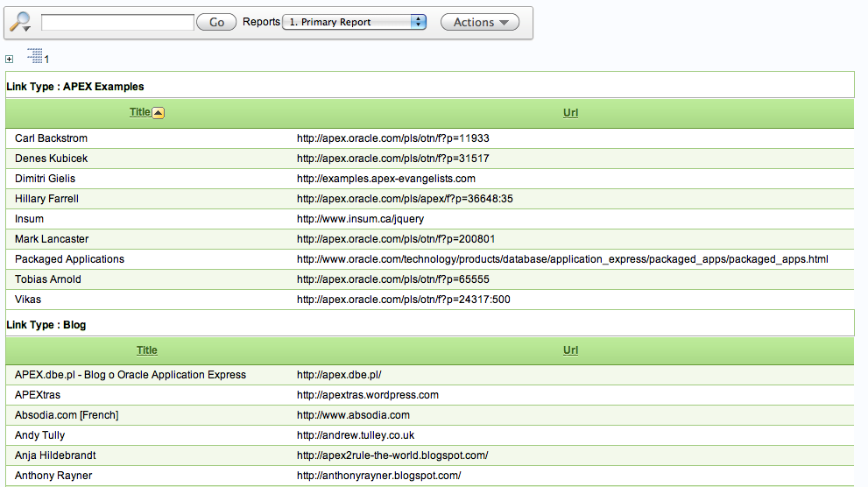
Task: Click URL ending in f?p=65555
Action: [x=393, y=279]
